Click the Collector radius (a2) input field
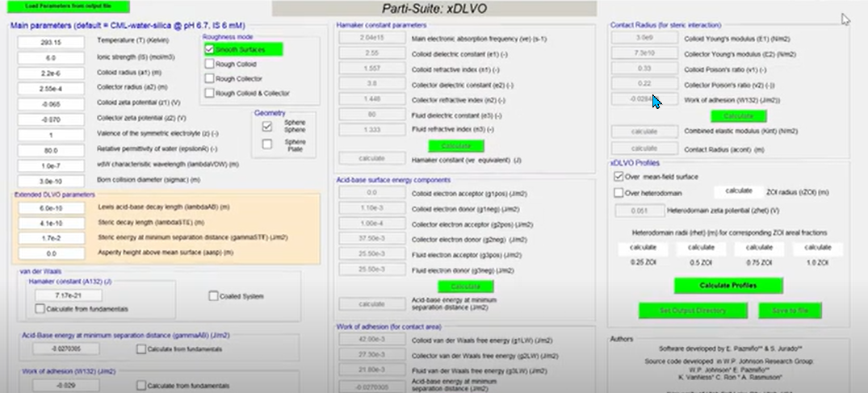 click(51, 89)
